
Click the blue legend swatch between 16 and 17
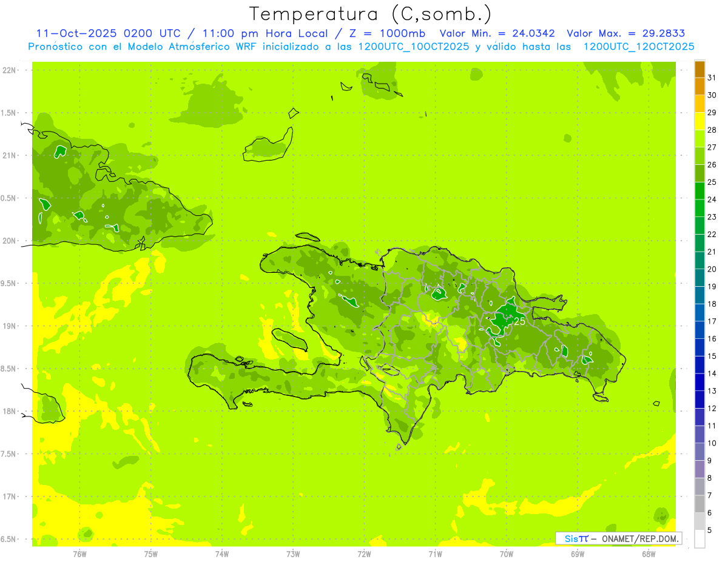(x=699, y=330)
